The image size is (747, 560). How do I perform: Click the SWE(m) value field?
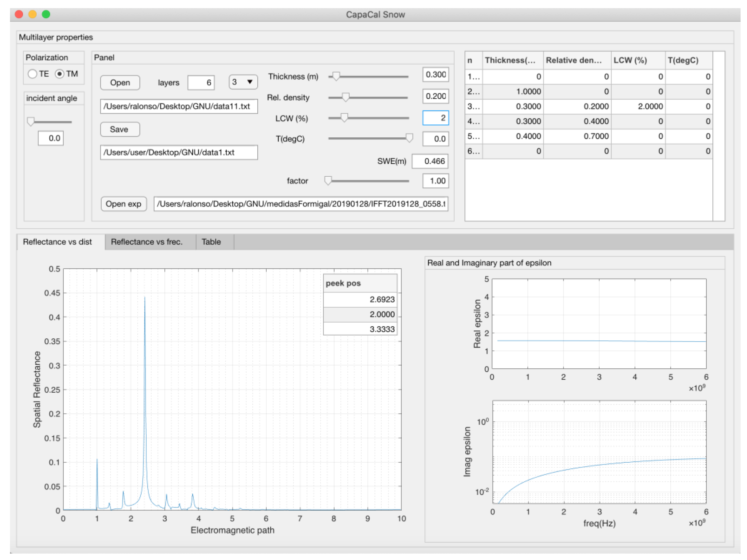(x=430, y=162)
